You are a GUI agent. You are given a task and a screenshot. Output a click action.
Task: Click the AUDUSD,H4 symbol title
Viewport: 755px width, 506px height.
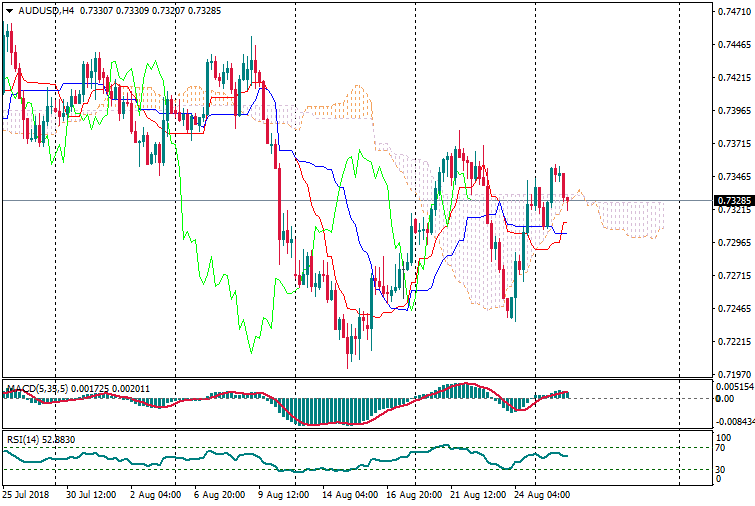[x=47, y=10]
